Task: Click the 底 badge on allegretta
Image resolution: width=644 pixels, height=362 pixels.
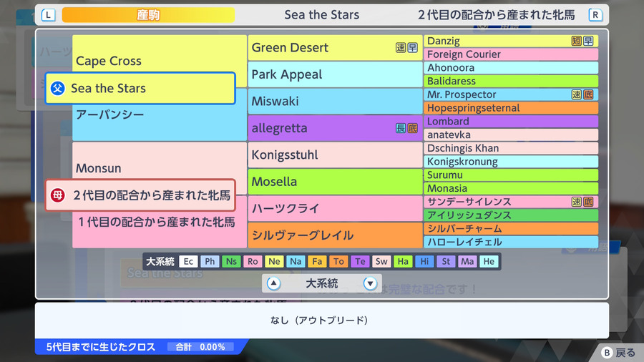Action: [412, 128]
